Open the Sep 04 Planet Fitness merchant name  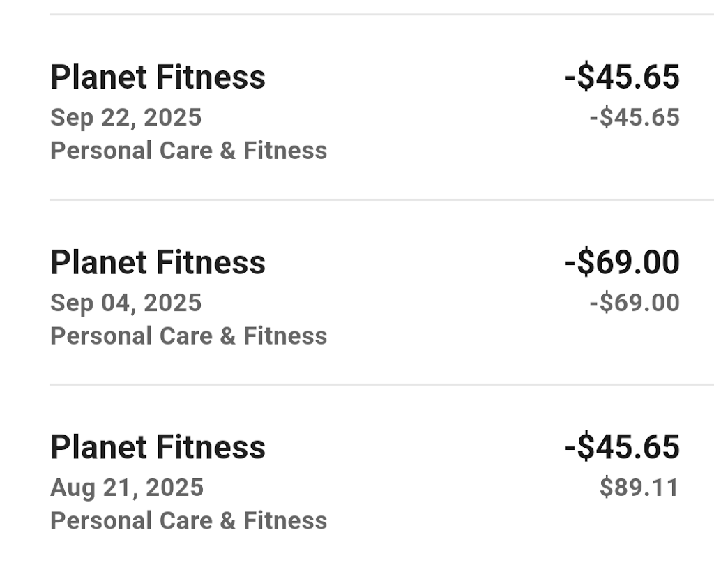(158, 263)
